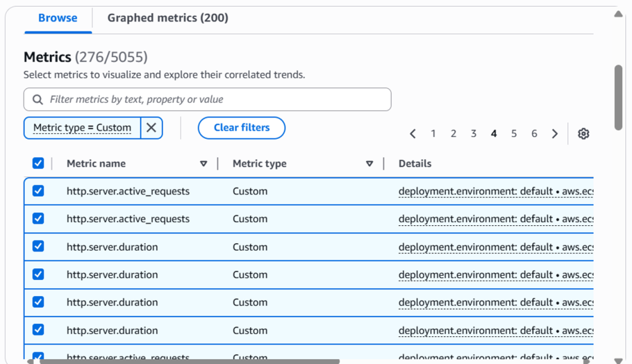Viewport: 632px width, 364px height.
Task: Uncheck the first http.server.active_requests metric
Action: (x=38, y=191)
